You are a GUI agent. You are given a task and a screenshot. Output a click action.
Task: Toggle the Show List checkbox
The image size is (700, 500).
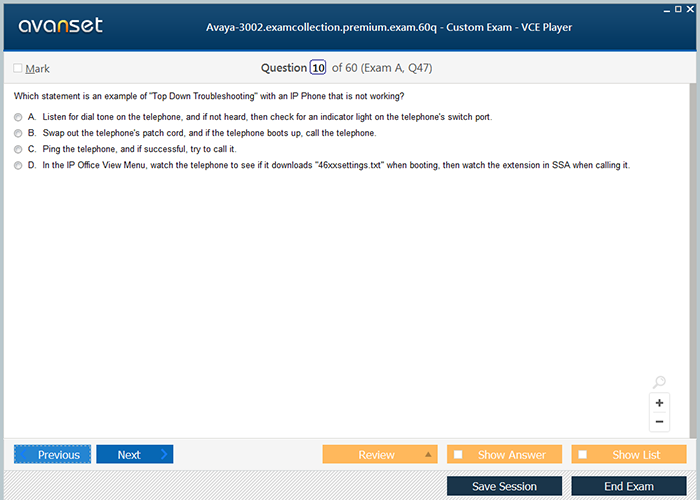(583, 455)
